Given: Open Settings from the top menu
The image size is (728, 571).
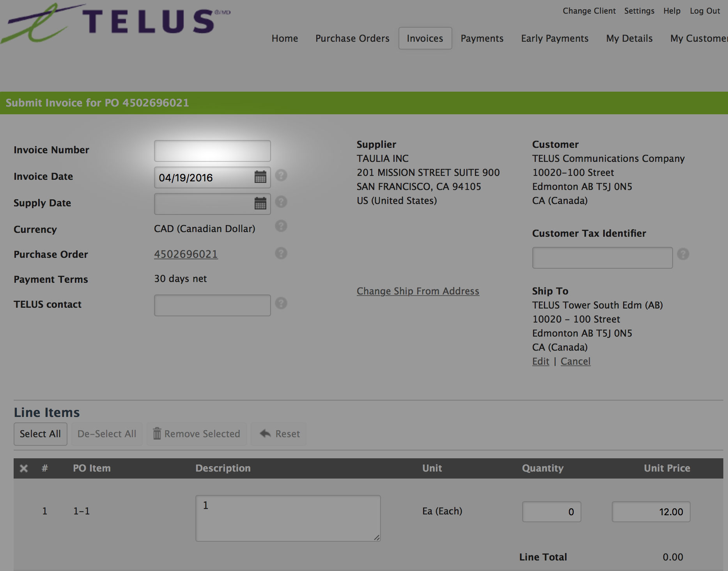Looking at the screenshot, I should tap(639, 11).
